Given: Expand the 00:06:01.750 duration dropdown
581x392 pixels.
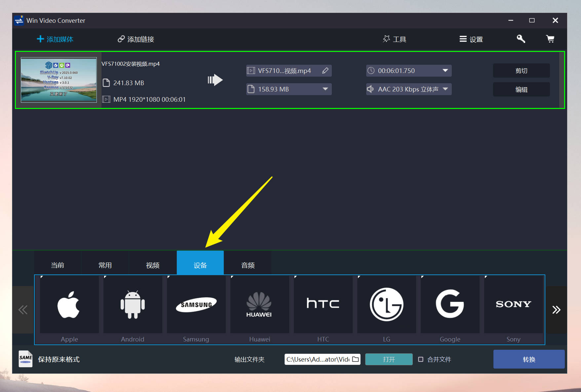Looking at the screenshot, I should (x=445, y=71).
